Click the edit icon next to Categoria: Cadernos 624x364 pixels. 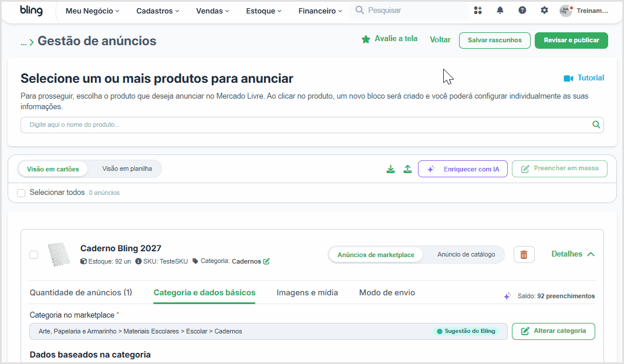tap(267, 261)
